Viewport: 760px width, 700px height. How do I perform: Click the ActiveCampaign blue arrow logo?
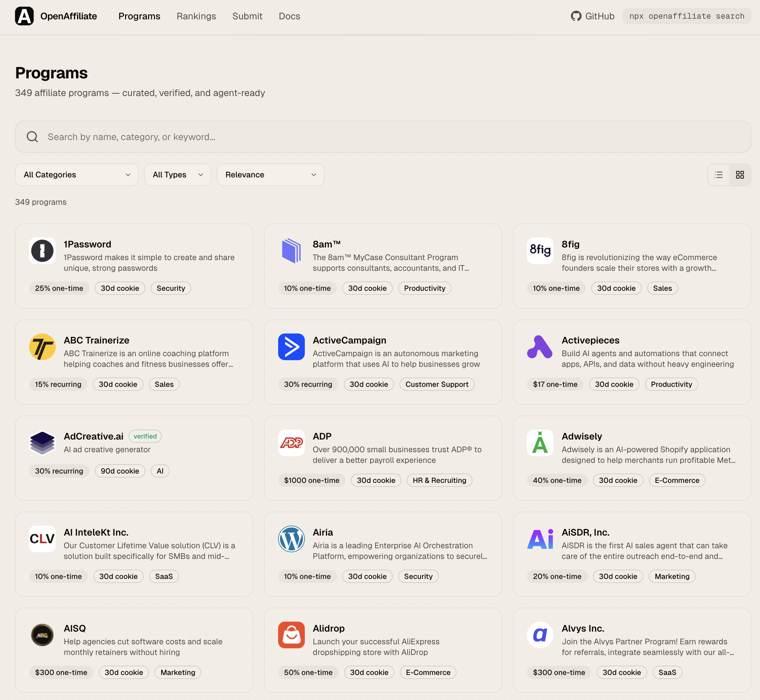pos(291,346)
